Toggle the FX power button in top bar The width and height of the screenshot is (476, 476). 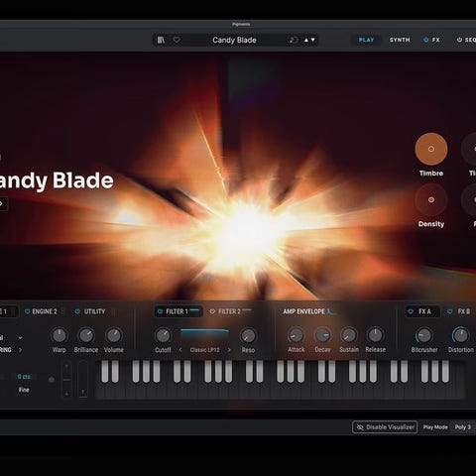click(x=426, y=40)
